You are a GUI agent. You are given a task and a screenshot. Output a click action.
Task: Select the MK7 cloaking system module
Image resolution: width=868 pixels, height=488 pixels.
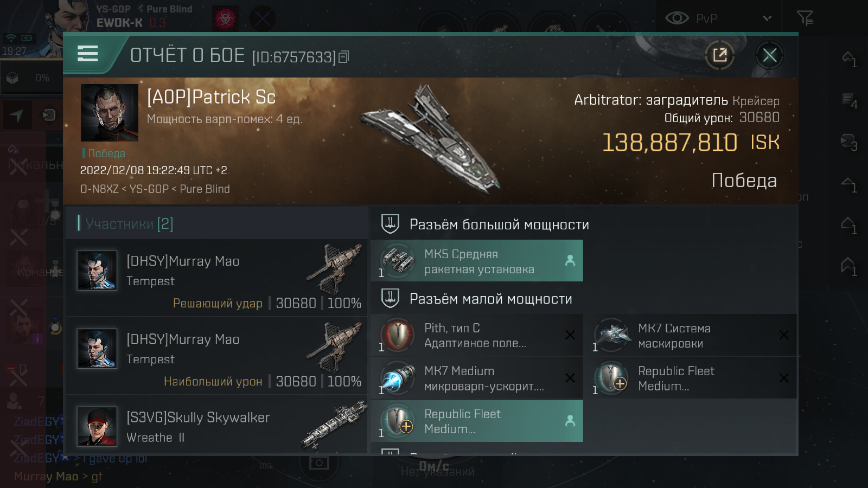tap(690, 336)
